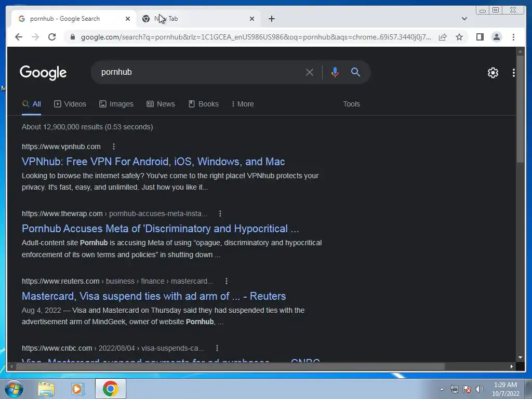Screen dimensions: 532x399
Task: Open the network tray icon
Action: (454, 389)
